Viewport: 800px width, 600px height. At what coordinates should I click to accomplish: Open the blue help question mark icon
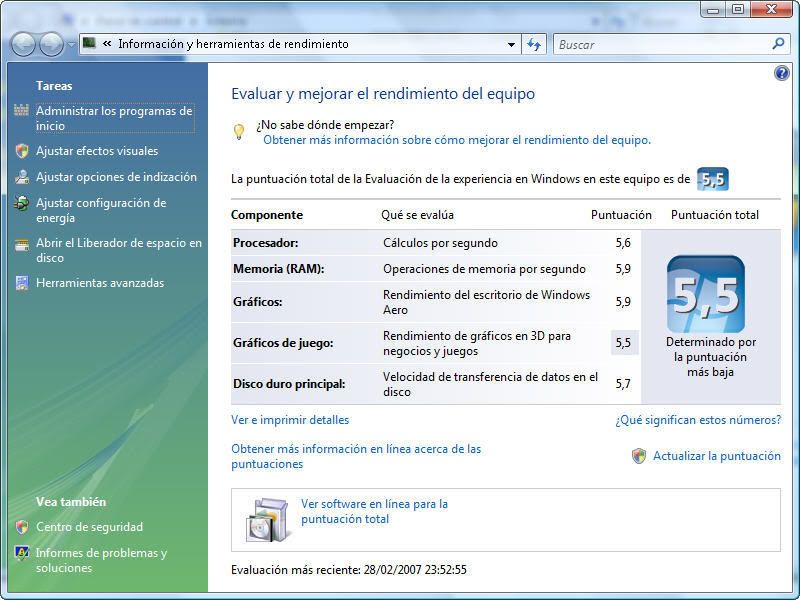click(x=781, y=73)
